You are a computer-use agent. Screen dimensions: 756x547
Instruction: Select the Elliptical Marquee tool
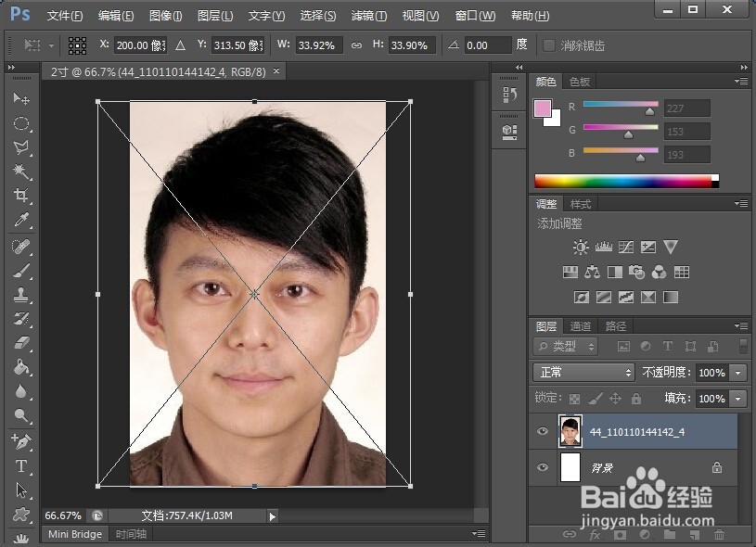[21, 123]
